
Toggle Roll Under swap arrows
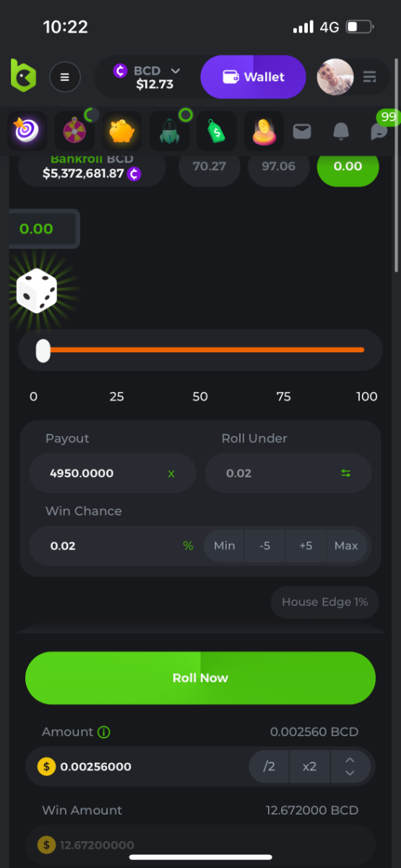pyautogui.click(x=345, y=473)
